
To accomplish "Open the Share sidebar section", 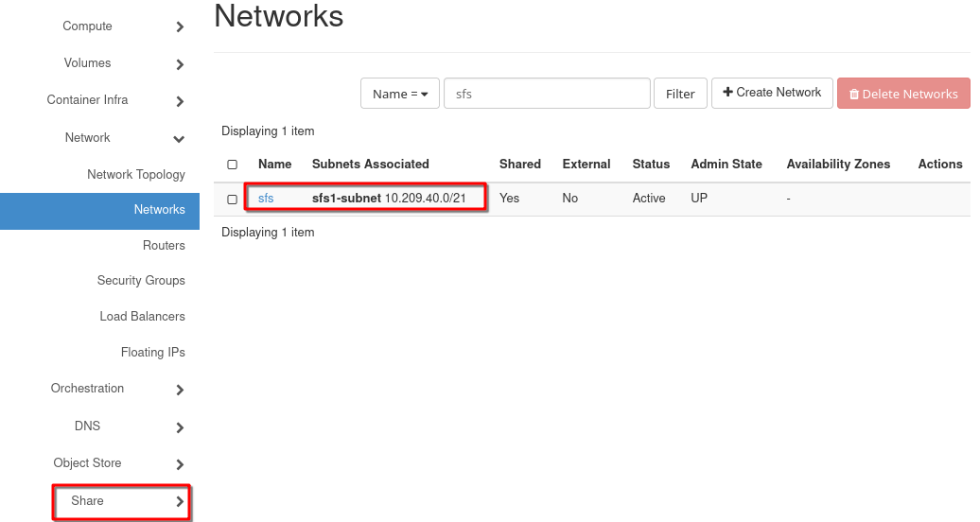I will (x=87, y=501).
